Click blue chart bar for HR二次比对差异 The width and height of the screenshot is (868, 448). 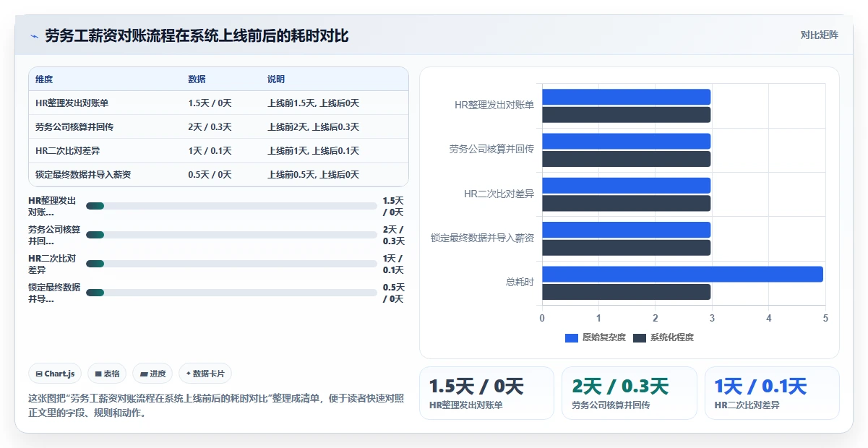pyautogui.click(x=627, y=186)
